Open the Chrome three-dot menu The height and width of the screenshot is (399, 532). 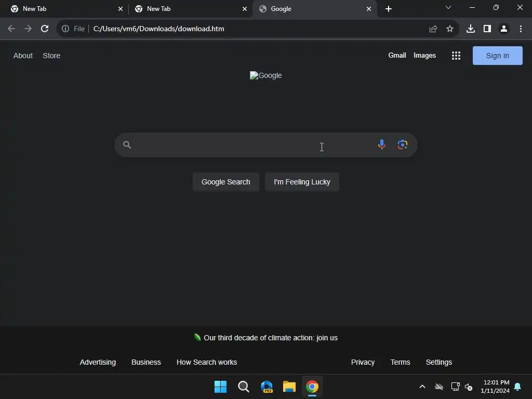521,29
